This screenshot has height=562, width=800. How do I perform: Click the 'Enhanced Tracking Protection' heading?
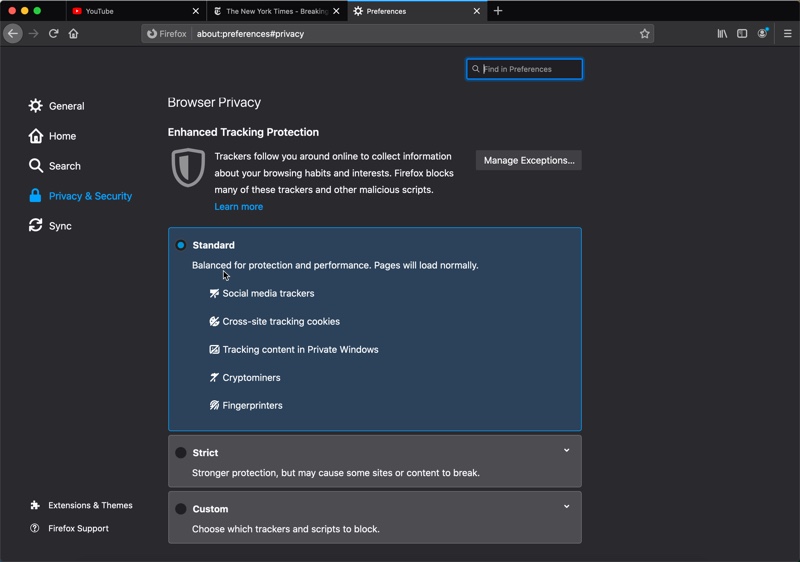click(243, 132)
